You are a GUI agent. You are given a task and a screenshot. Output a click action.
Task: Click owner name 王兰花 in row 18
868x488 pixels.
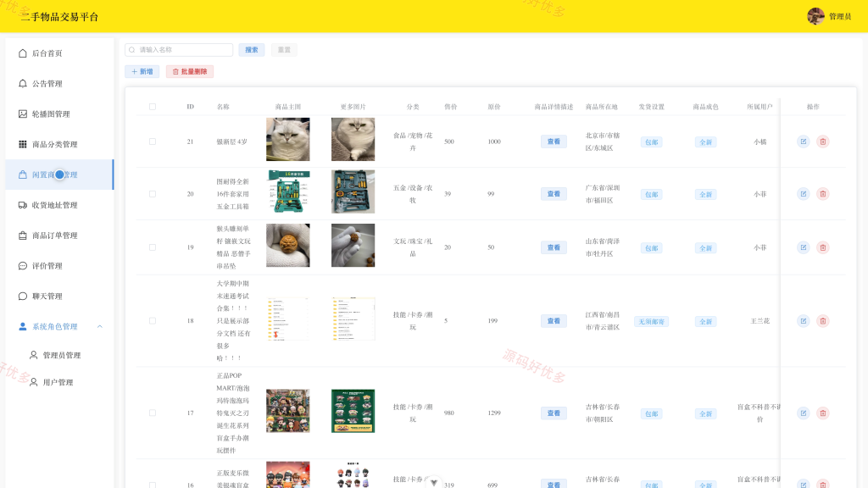coord(760,321)
